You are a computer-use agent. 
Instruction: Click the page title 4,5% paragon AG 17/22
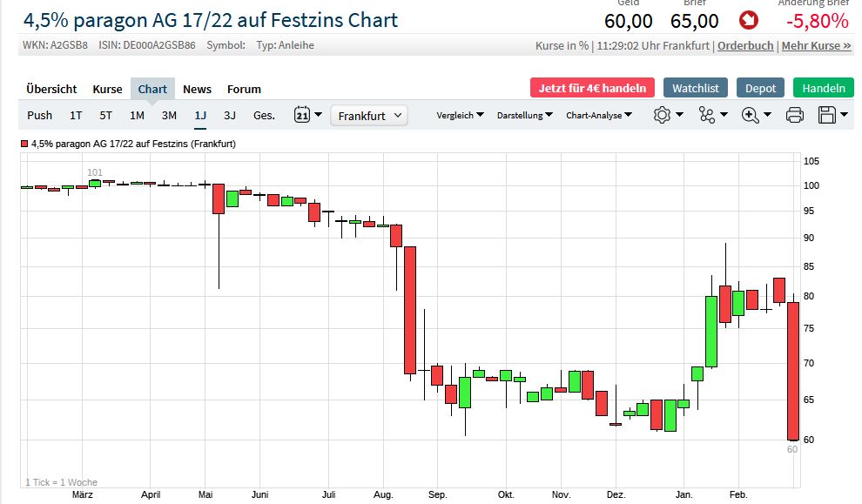click(x=210, y=21)
